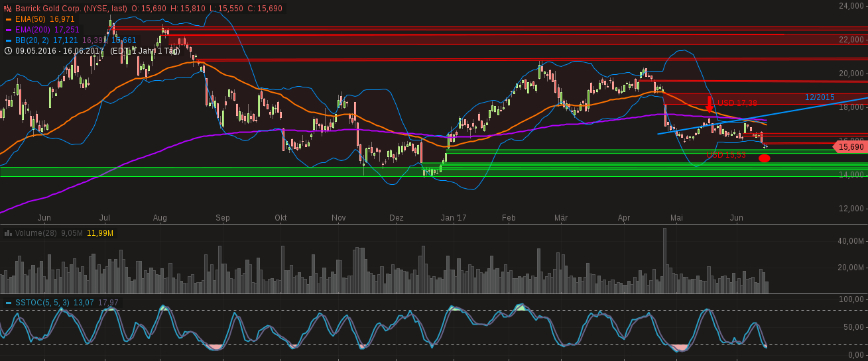Image resolution: width=868 pixels, height=361 pixels.
Task: Click the USD 15,53 annotation label
Action: click(726, 155)
